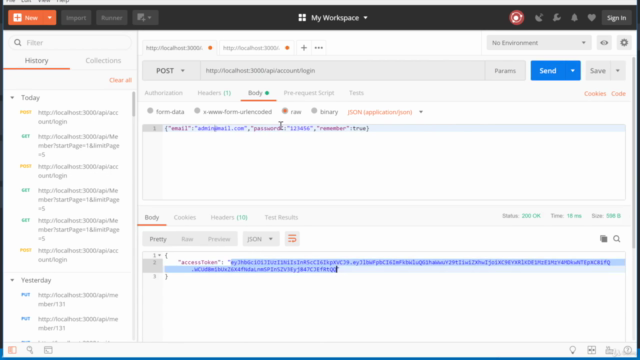Toggle the sidebar icon in status bar
The width and height of the screenshot is (640, 360).
[12, 350]
